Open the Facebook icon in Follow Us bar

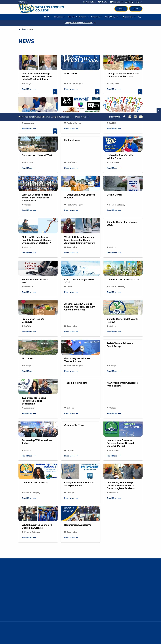click(124, 117)
